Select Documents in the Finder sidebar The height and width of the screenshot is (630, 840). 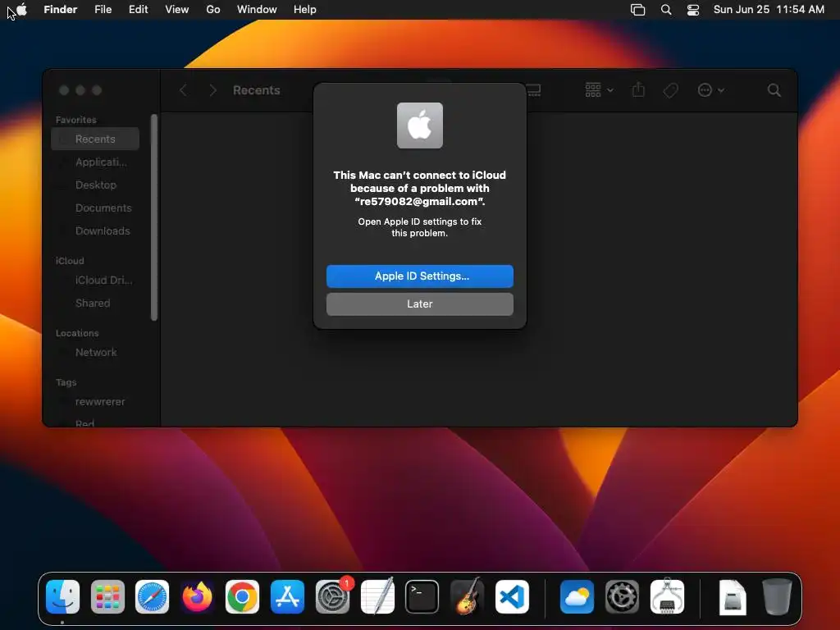click(x=95, y=208)
